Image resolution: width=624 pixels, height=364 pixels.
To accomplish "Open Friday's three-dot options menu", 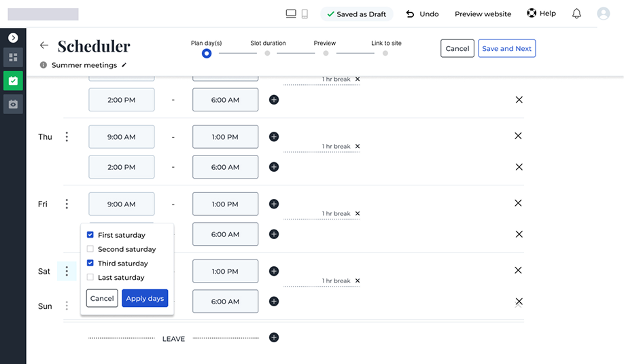I will tap(67, 204).
